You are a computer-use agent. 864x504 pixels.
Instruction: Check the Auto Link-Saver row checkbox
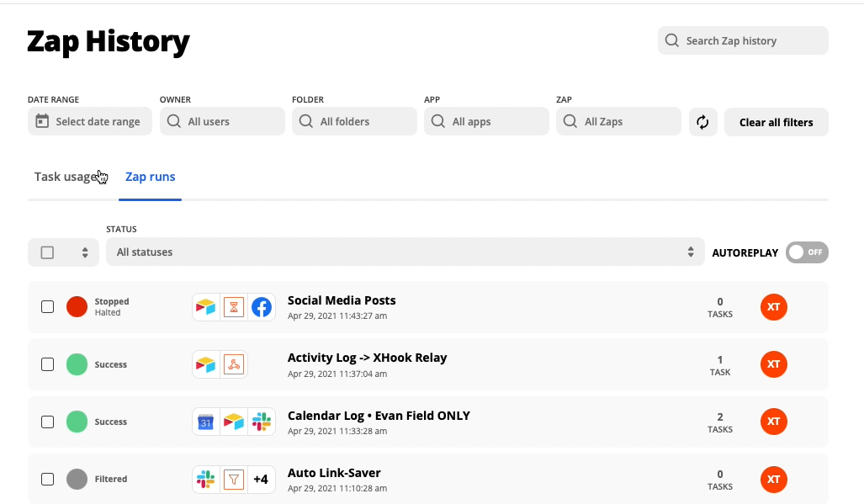point(47,480)
